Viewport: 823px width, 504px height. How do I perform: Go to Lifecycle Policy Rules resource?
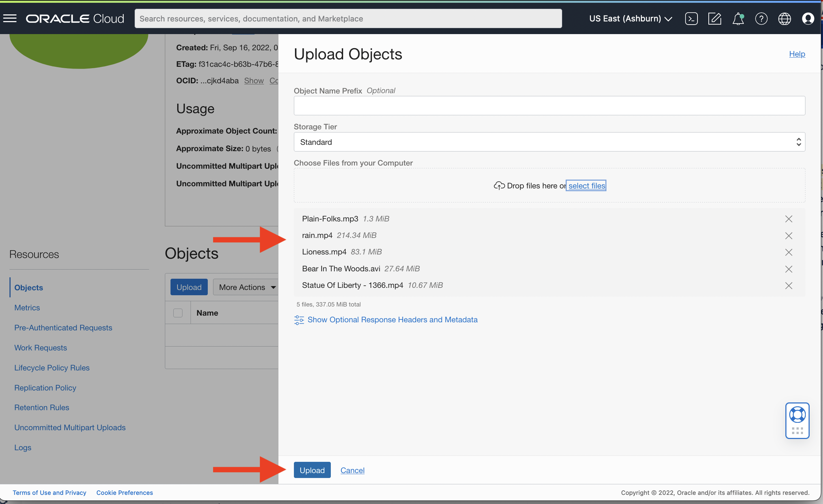point(52,368)
